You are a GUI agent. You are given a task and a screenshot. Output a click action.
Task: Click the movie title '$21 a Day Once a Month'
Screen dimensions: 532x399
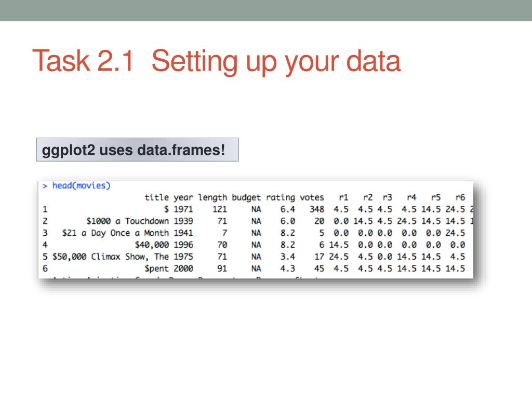(115, 233)
